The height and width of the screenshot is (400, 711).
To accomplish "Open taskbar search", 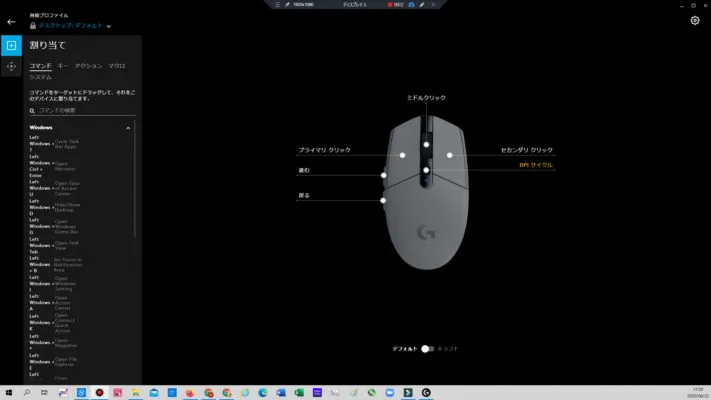I will [x=27, y=393].
